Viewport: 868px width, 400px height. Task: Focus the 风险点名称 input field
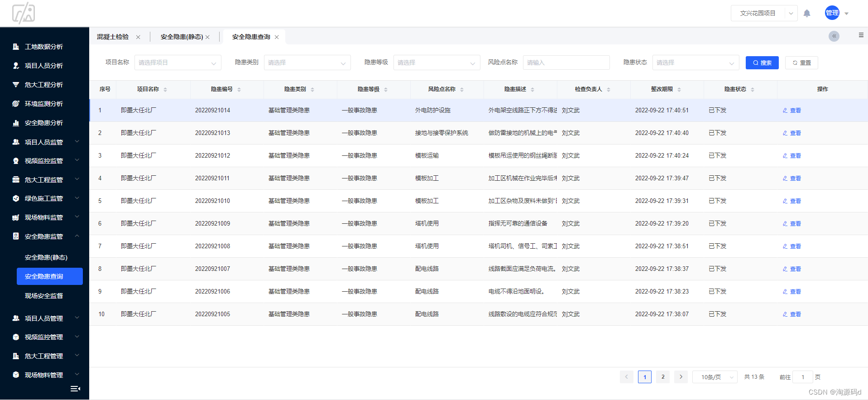tap(566, 63)
